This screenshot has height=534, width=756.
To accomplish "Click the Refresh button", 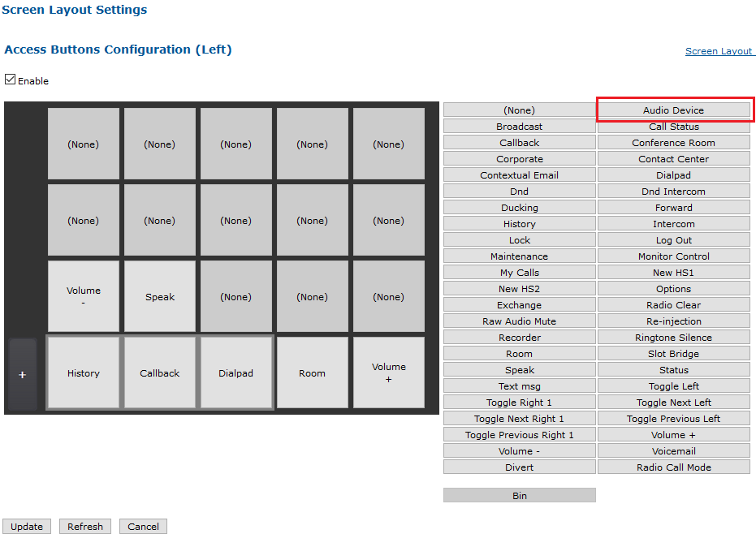I will [85, 526].
